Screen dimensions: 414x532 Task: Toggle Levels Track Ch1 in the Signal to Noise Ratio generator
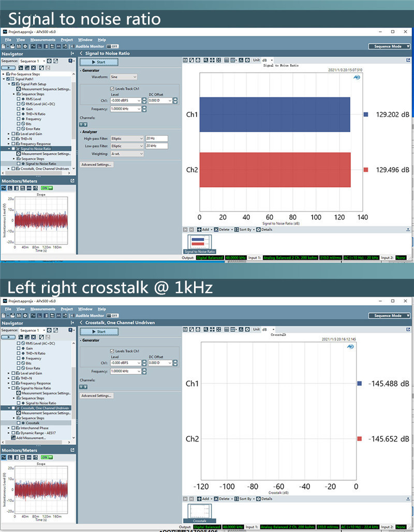click(112, 88)
